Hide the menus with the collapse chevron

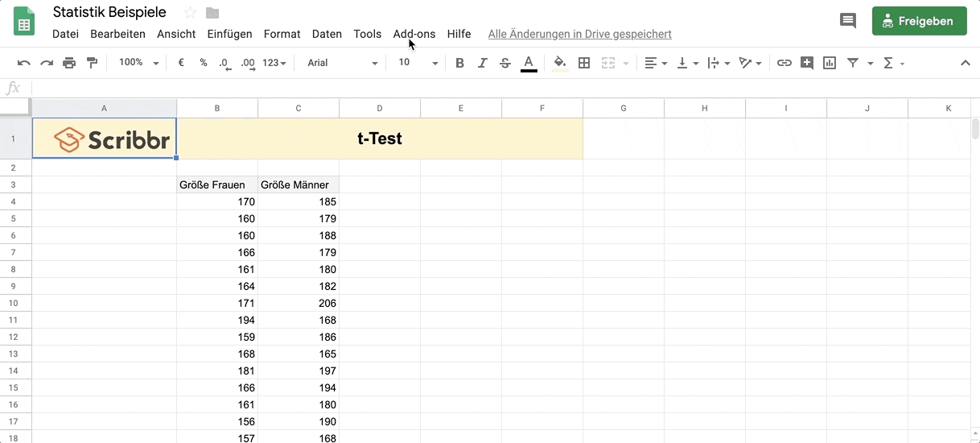tap(966, 63)
